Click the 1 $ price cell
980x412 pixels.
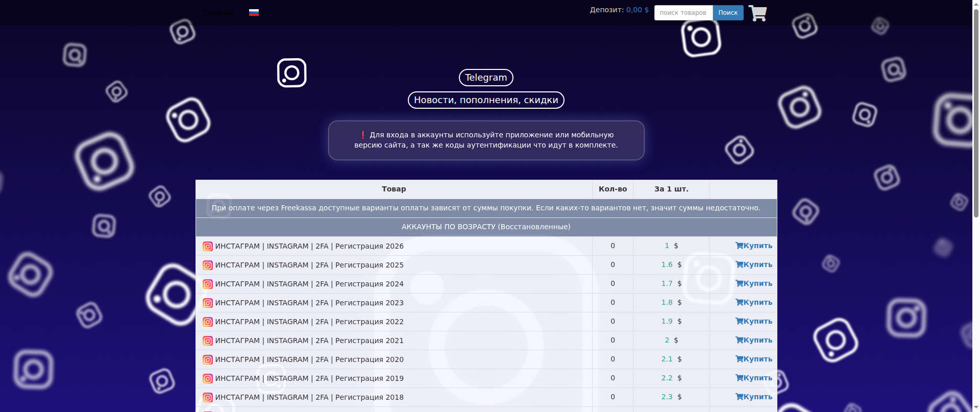click(671, 246)
